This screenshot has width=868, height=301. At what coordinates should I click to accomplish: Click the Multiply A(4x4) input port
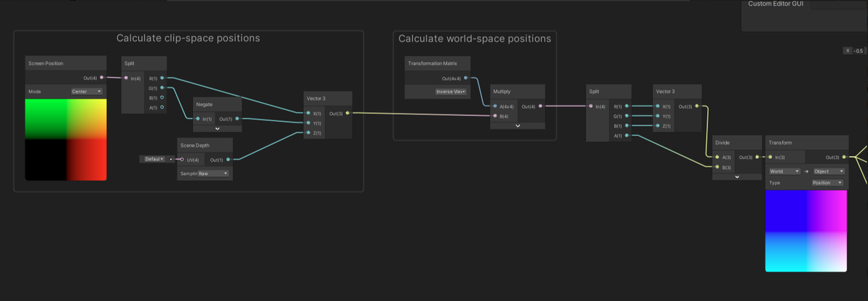(x=495, y=106)
